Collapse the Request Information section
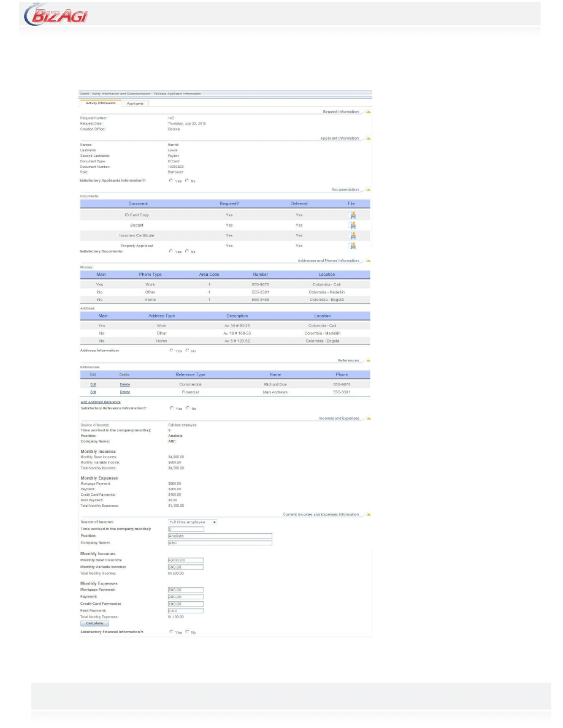The image size is (563, 728). [368, 112]
